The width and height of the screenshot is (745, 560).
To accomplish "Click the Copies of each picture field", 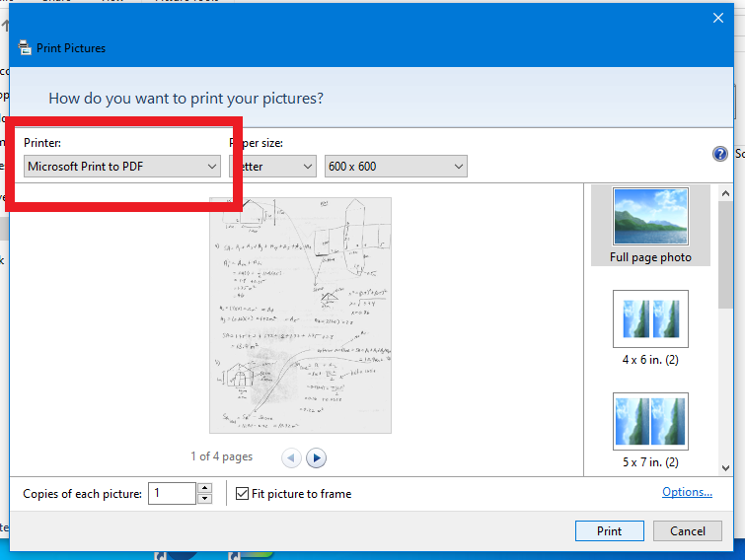I will [172, 494].
